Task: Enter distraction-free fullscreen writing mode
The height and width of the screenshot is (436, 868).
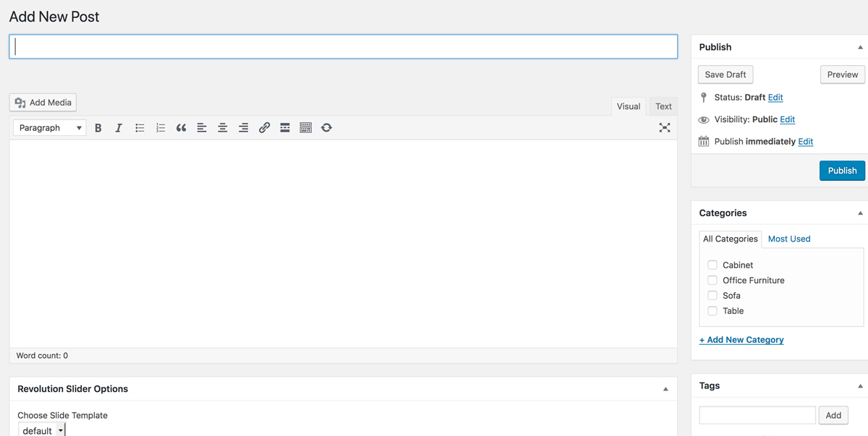Action: tap(665, 128)
